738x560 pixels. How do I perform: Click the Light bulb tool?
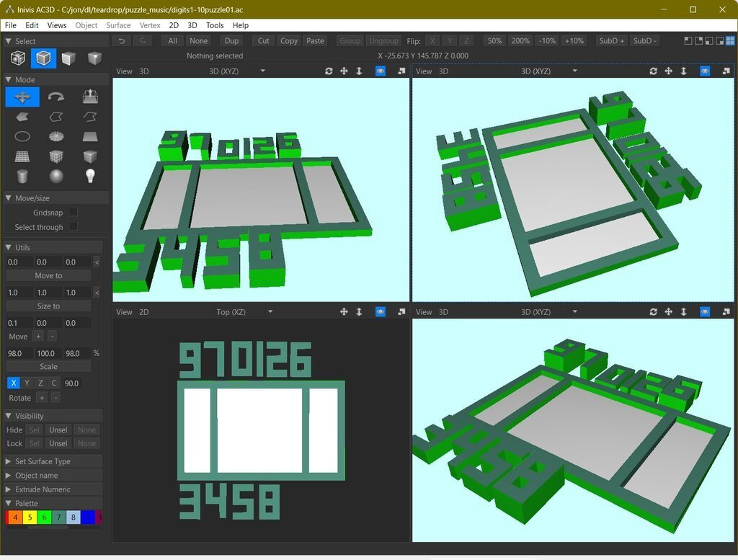click(x=89, y=176)
